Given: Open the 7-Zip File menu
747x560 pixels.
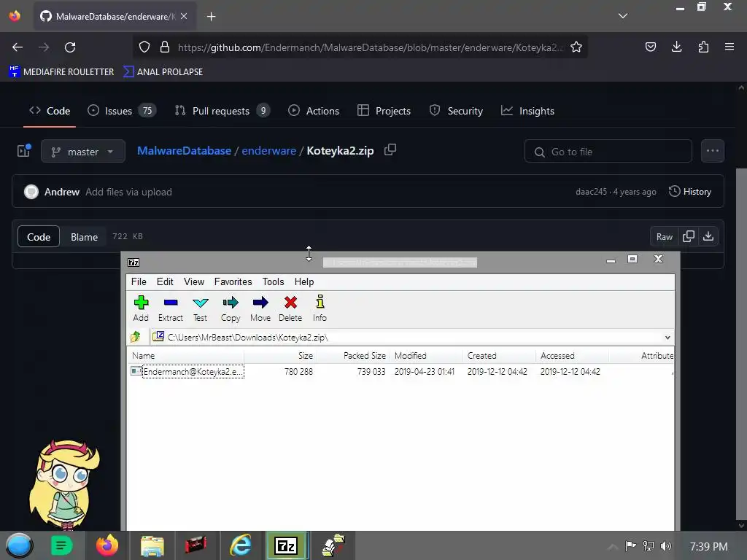Looking at the screenshot, I should pyautogui.click(x=139, y=282).
